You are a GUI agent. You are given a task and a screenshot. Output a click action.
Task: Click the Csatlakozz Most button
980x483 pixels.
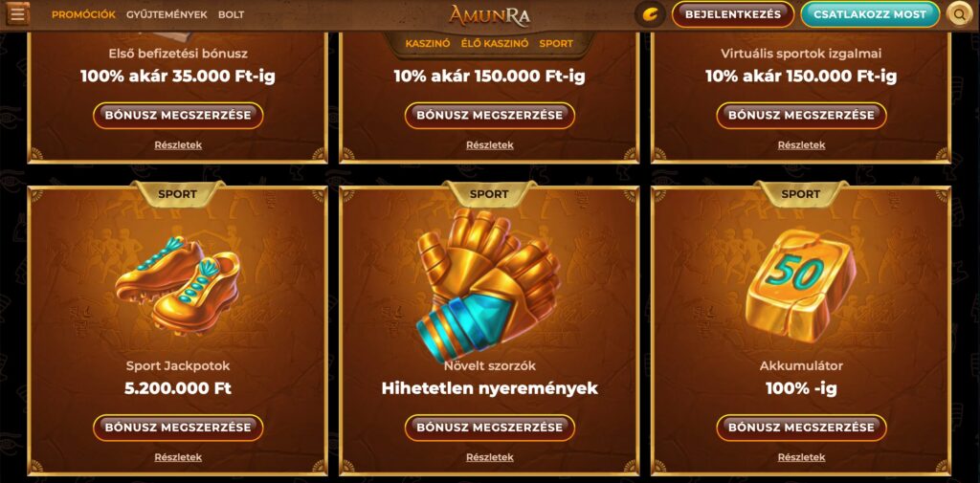(870, 14)
